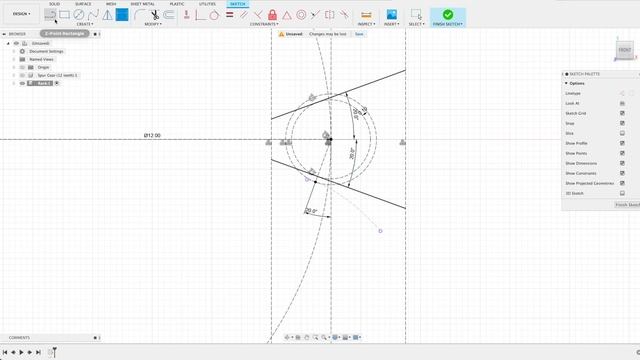Click the Inspect Measure icon

pyautogui.click(x=366, y=15)
